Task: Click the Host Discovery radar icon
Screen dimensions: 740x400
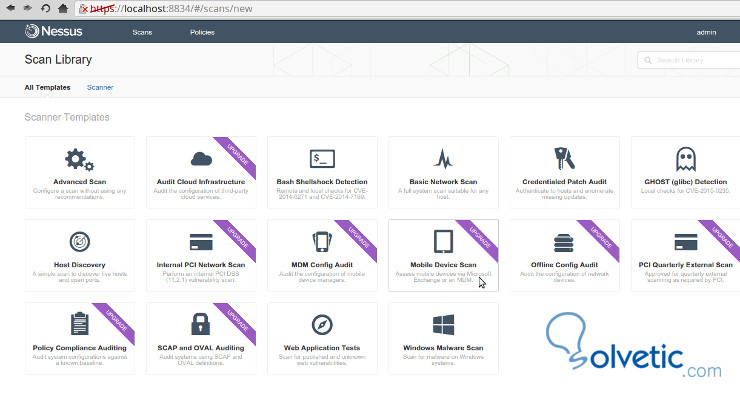Action: (x=80, y=242)
